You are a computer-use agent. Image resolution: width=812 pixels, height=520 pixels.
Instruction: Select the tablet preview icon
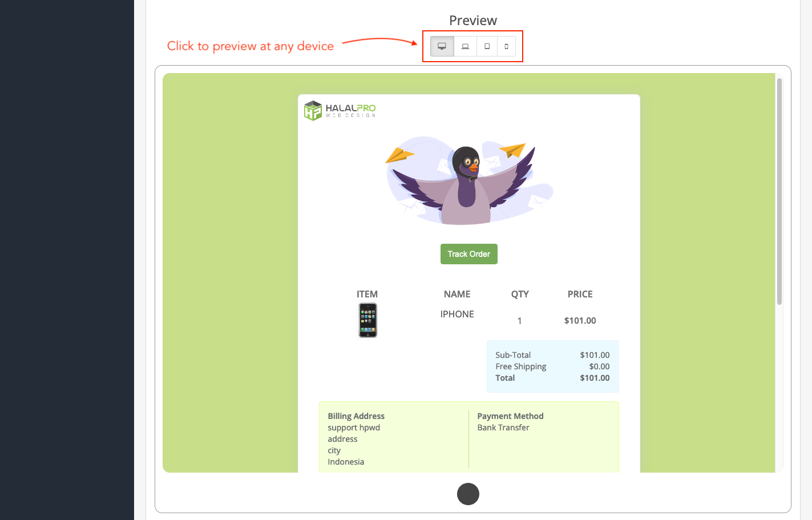pyautogui.click(x=487, y=46)
